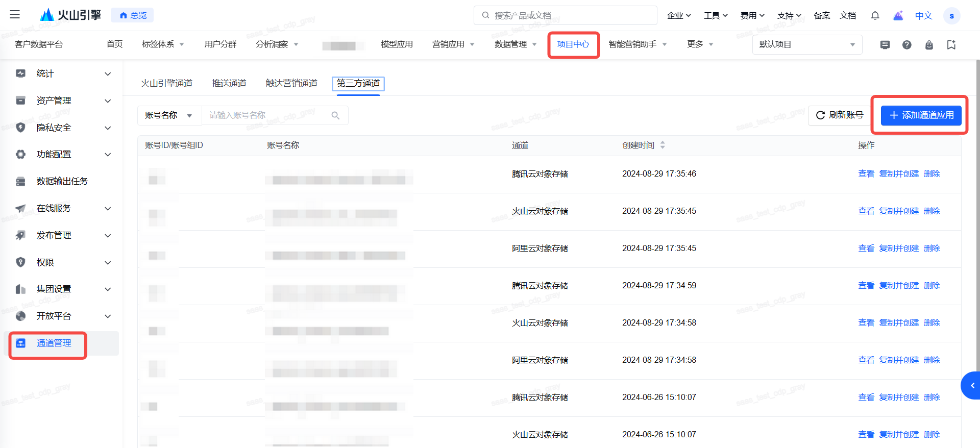Open the 数据管理 navigation dropdown
This screenshot has width=980, height=448.
tap(516, 44)
